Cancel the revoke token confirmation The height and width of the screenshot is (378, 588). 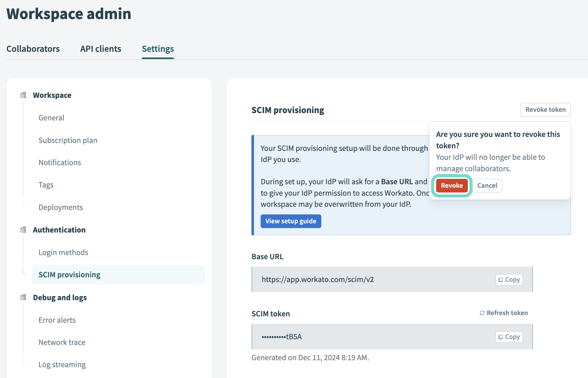coord(487,186)
